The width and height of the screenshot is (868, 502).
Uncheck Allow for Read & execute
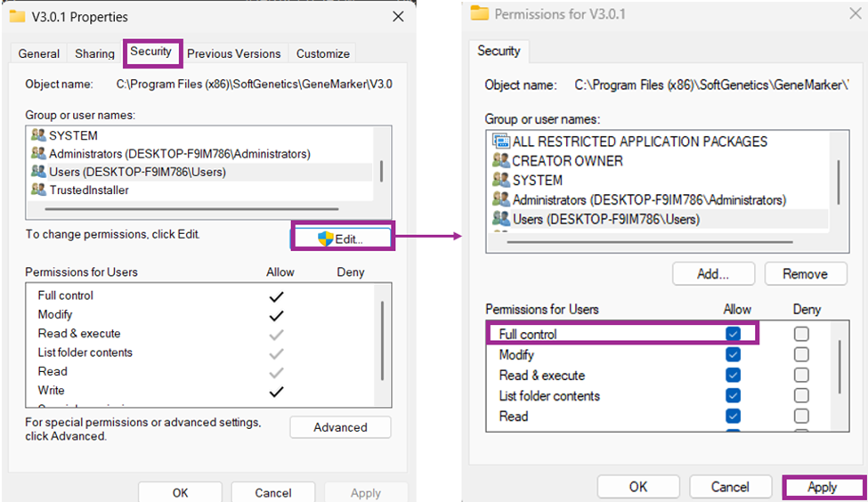[733, 375]
